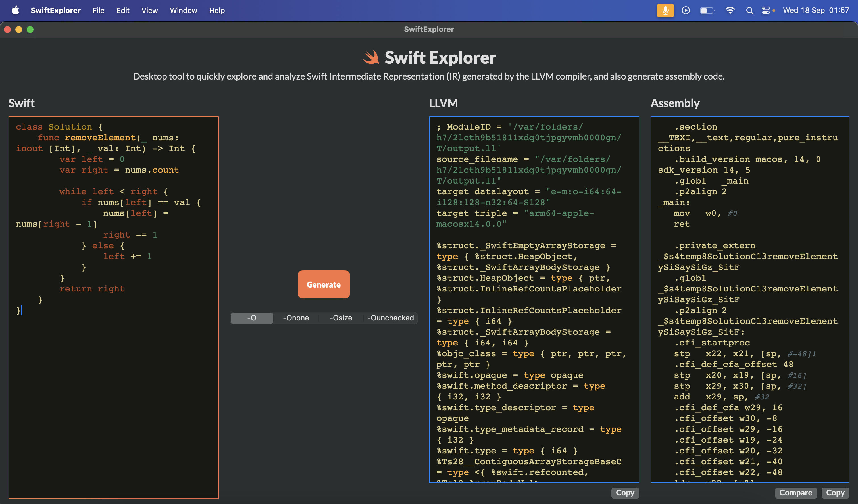Select the -Osize optimization option

[x=340, y=318]
